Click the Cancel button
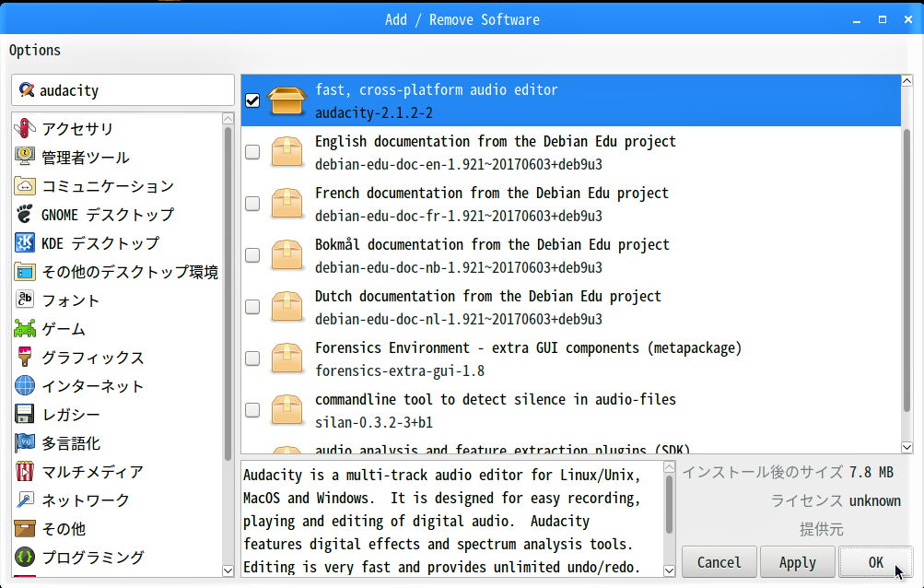This screenshot has height=588, width=924. 719,562
